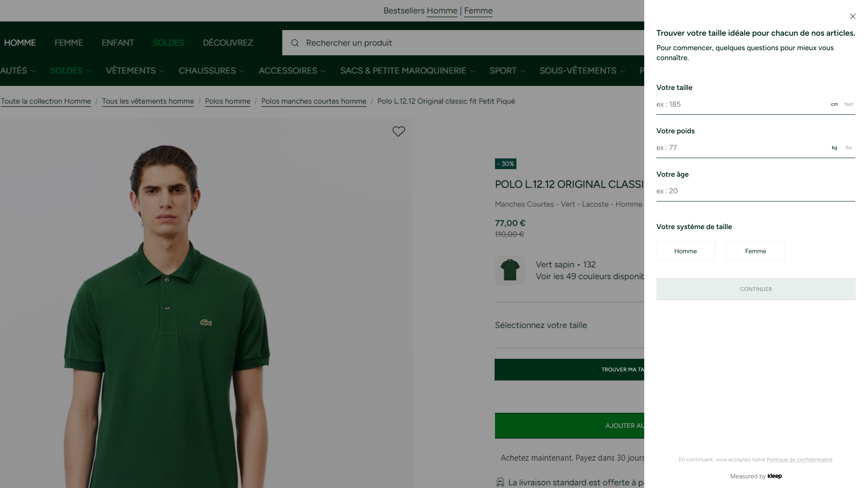Open Bestsellers Homme link
Screen dimensions: 868x488
442,11
